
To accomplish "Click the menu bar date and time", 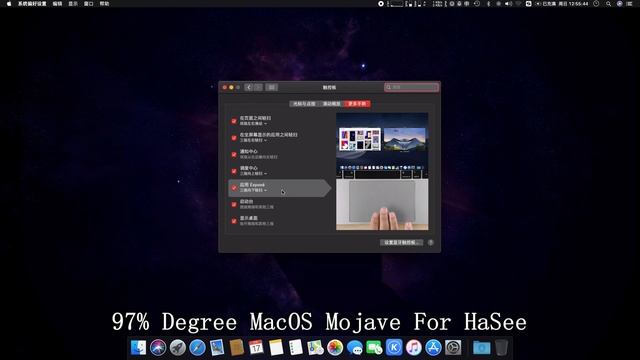I will (573, 4).
